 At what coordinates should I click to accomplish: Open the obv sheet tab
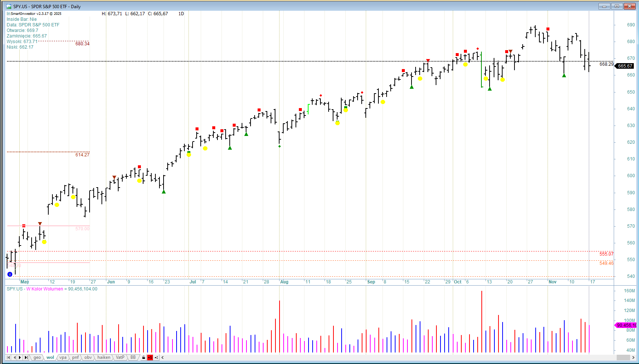(x=88, y=357)
